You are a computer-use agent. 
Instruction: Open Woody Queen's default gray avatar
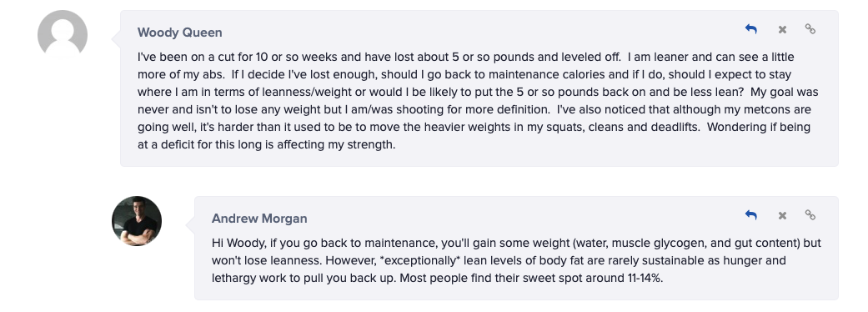pyautogui.click(x=63, y=34)
